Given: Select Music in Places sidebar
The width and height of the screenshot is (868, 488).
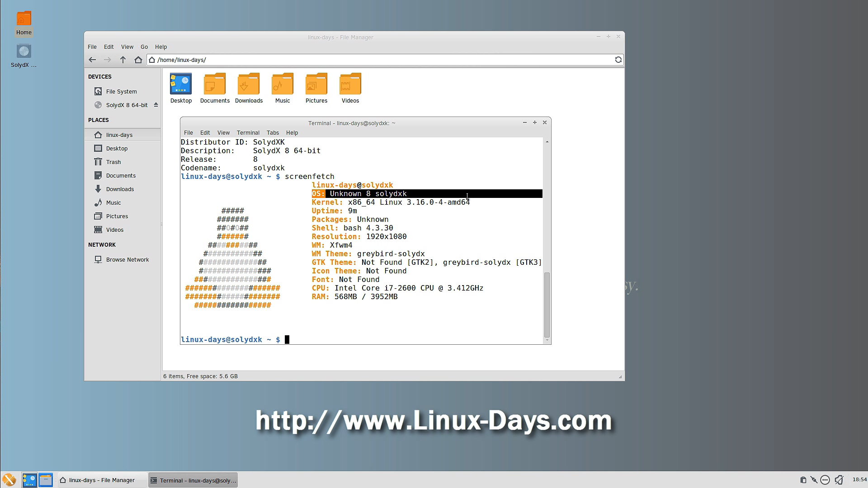Looking at the screenshot, I should (x=122, y=202).
